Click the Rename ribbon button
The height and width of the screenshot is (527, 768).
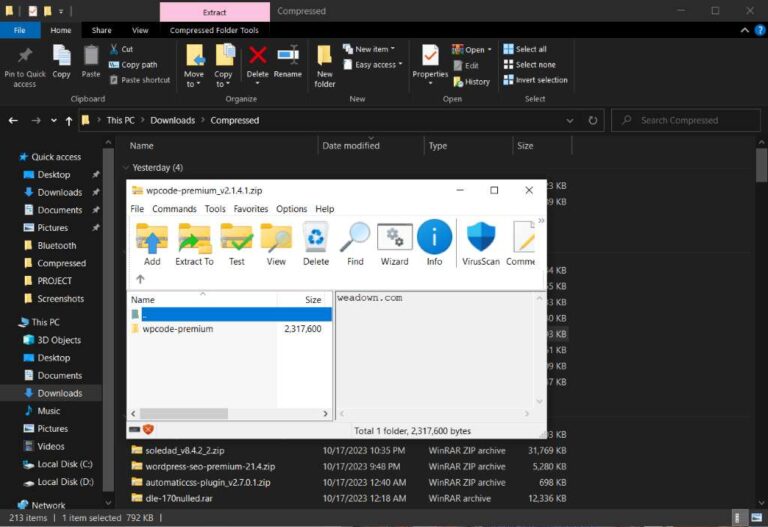(x=288, y=62)
